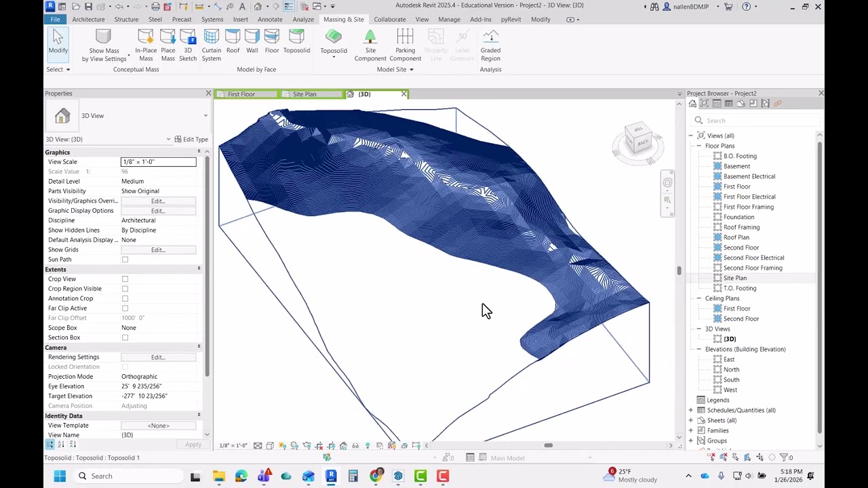Expand the Model Site panel arrow

[411, 69]
